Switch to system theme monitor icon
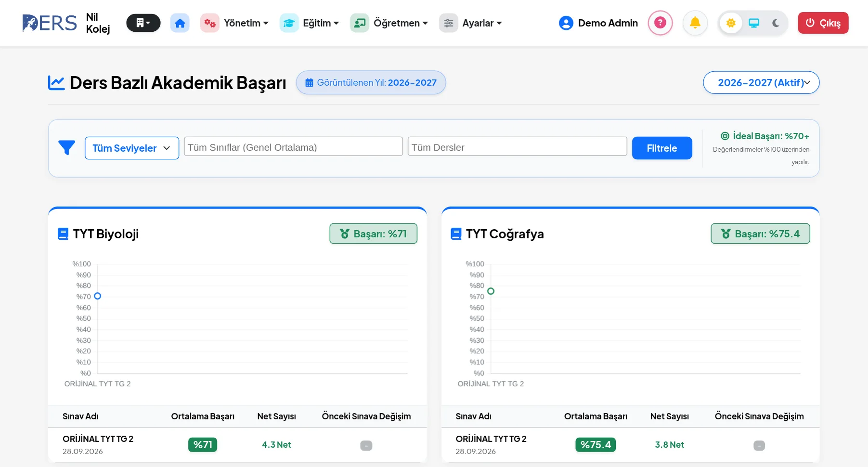 tap(754, 23)
